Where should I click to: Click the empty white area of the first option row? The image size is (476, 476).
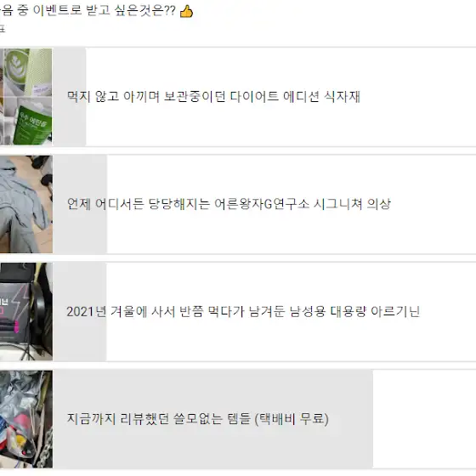(x=419, y=97)
